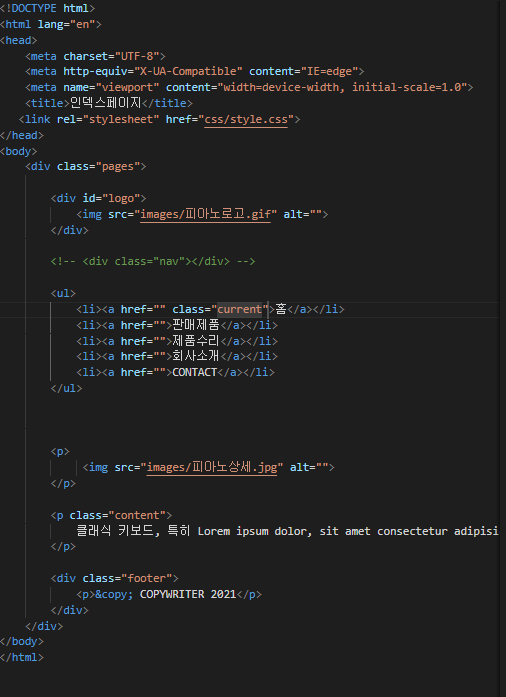Click the 판매제품 list item text
This screenshot has height=697, width=506.
point(196,325)
